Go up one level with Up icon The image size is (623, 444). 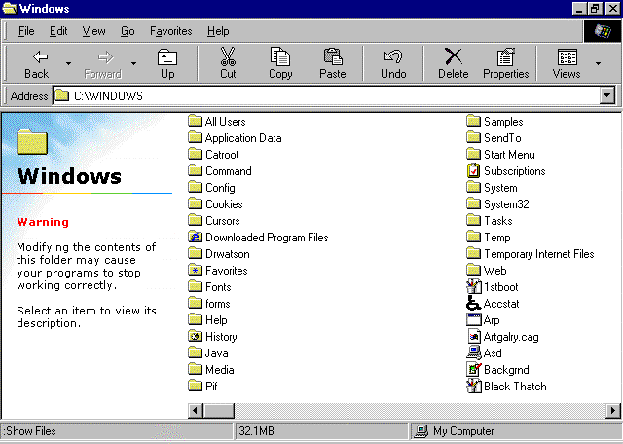pyautogui.click(x=167, y=57)
